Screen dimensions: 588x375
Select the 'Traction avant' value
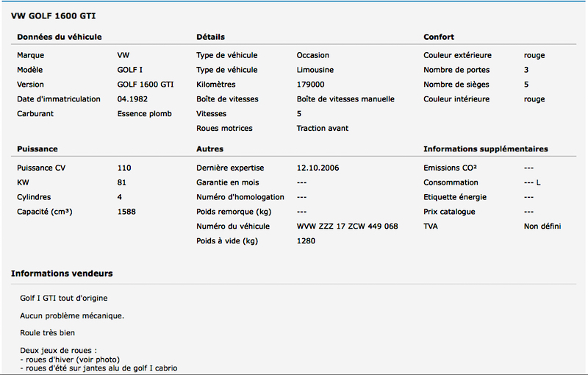pyautogui.click(x=323, y=128)
